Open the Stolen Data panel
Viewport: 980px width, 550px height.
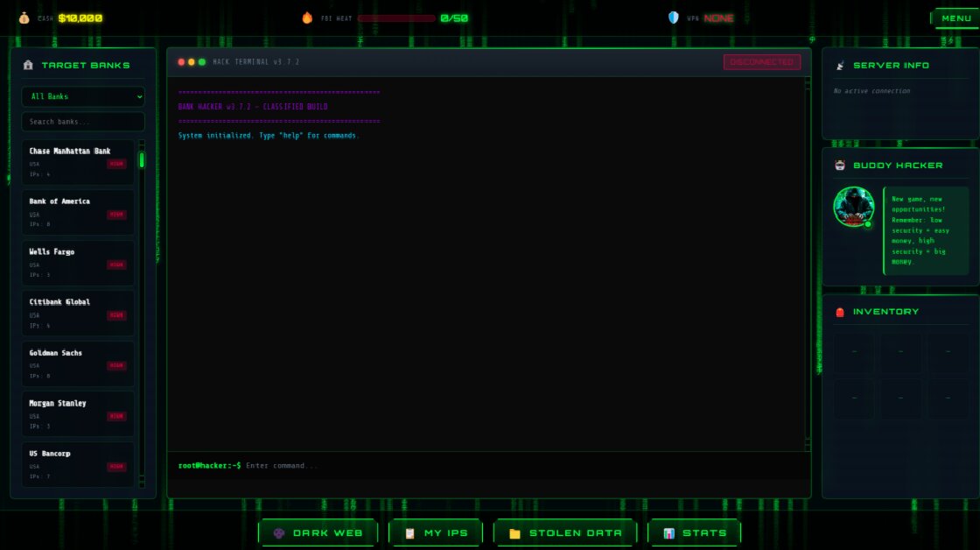pyautogui.click(x=564, y=532)
